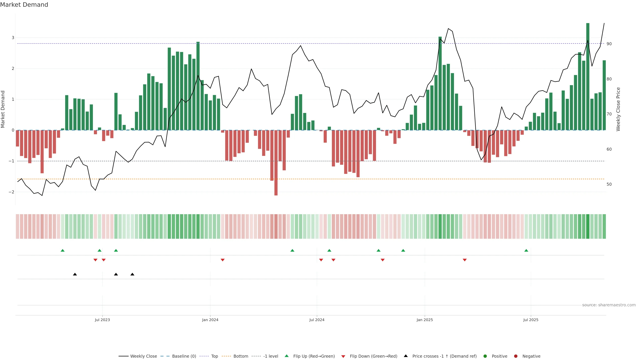Click the leftmost green flip-up triangle marker
This screenshot has width=644, height=362.
pos(63,250)
